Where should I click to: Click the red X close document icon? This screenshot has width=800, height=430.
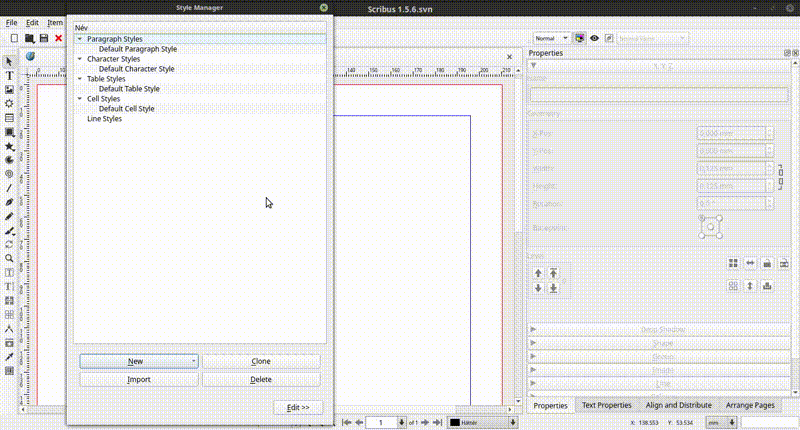click(x=59, y=38)
